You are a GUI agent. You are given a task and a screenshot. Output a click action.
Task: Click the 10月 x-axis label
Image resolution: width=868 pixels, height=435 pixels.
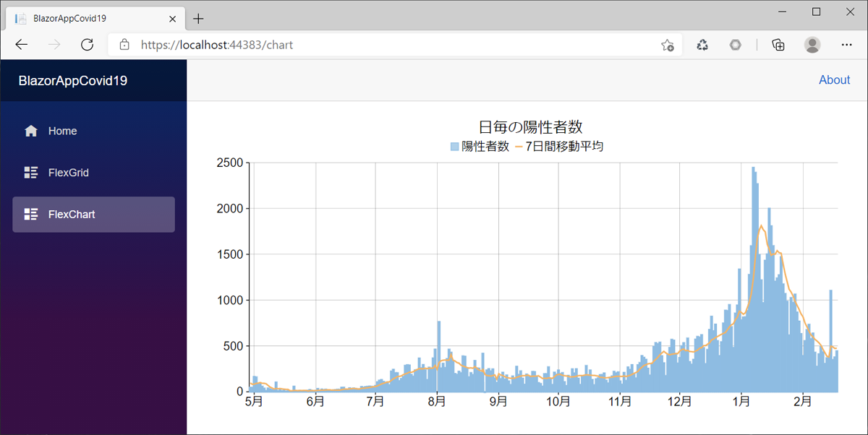[x=558, y=400]
